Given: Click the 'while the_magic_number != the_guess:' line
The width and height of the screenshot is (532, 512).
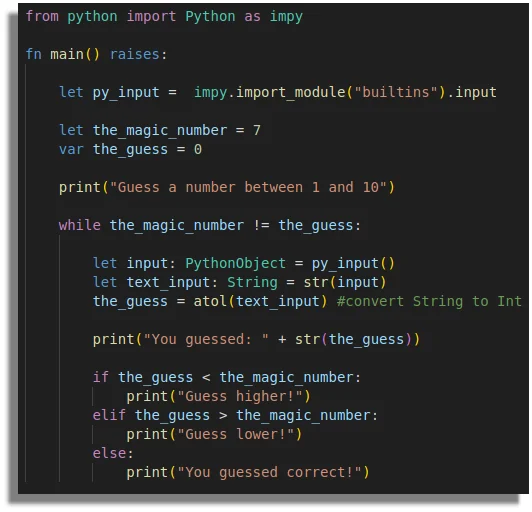Looking at the screenshot, I should click(210, 225).
